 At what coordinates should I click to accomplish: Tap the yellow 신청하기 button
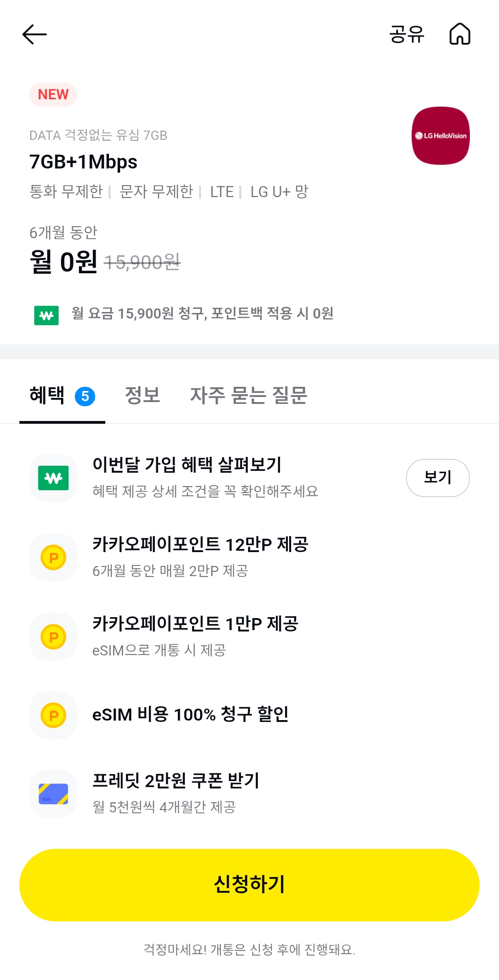249,885
